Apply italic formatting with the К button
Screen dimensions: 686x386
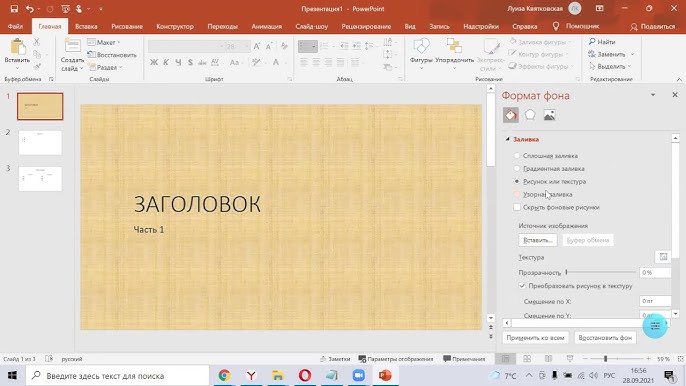coord(166,63)
